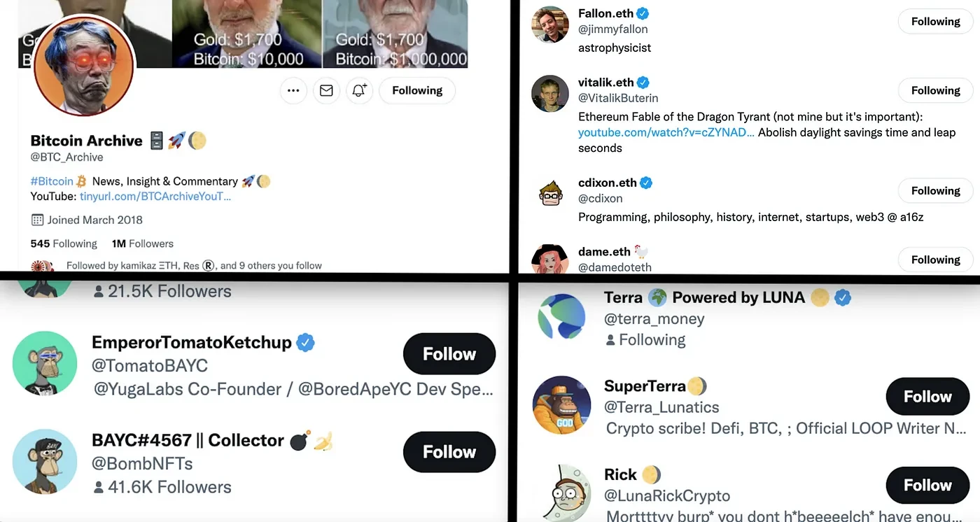Image resolution: width=980 pixels, height=522 pixels.
Task: Click Bitcoin Archive profile avatar
Action: pyautogui.click(x=83, y=64)
